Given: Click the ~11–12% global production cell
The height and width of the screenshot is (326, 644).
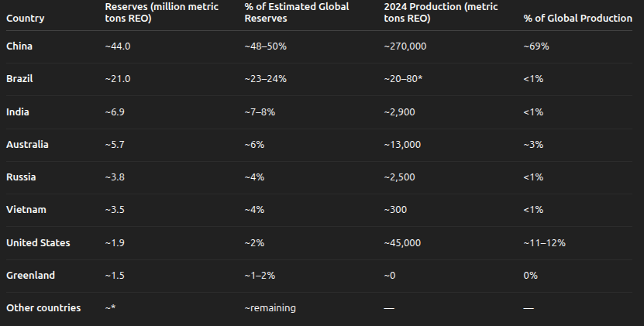Looking at the screenshot, I should pyautogui.click(x=544, y=242).
